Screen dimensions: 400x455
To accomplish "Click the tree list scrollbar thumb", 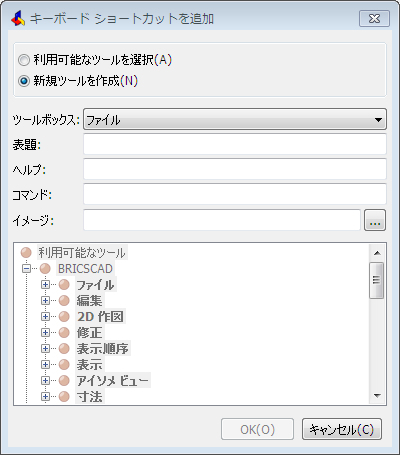I will click(377, 280).
